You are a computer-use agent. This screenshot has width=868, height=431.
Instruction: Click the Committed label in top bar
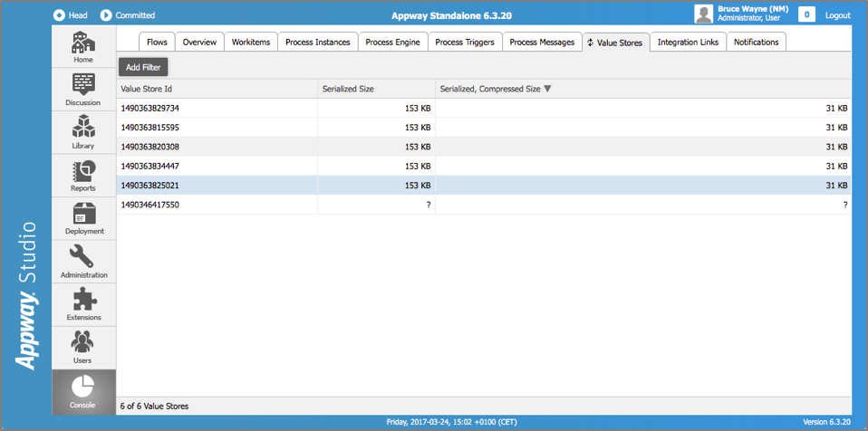click(x=135, y=15)
